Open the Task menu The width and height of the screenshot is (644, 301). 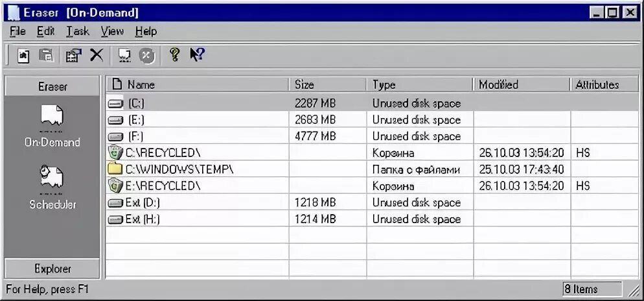(77, 31)
